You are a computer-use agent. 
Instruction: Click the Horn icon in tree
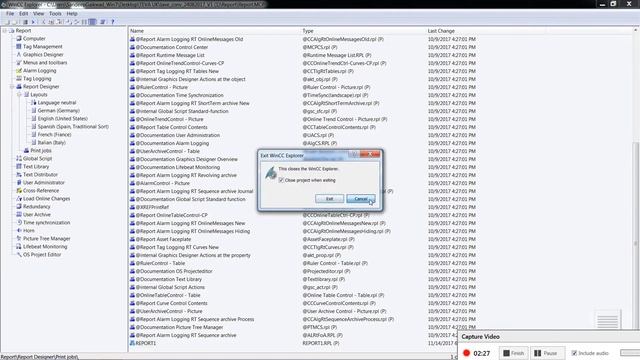coord(19,231)
